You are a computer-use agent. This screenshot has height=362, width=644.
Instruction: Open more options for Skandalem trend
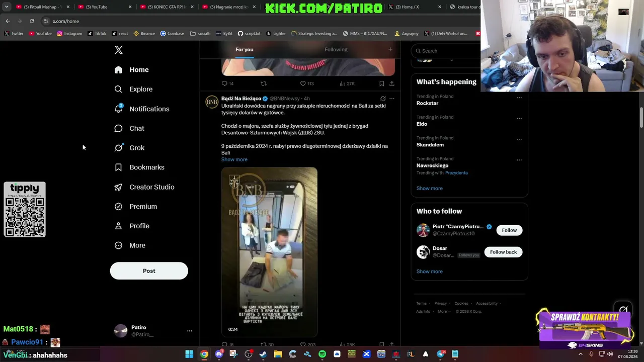[519, 139]
